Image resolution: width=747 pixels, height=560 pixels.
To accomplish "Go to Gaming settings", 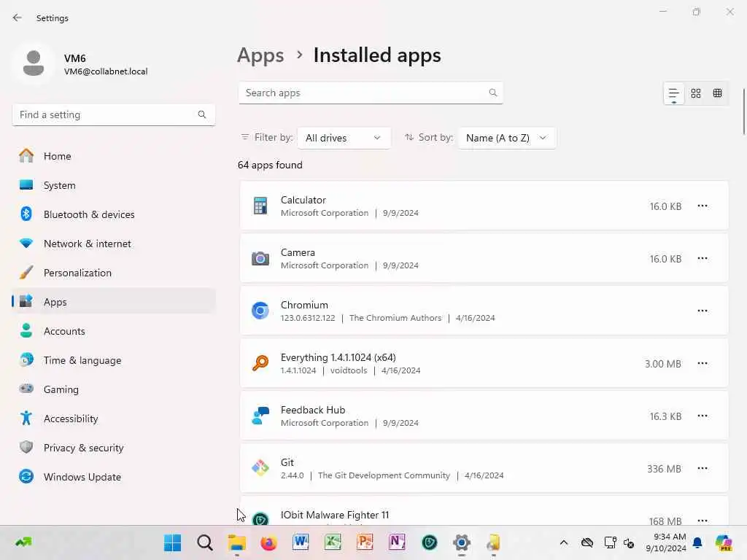I will [x=113, y=389].
